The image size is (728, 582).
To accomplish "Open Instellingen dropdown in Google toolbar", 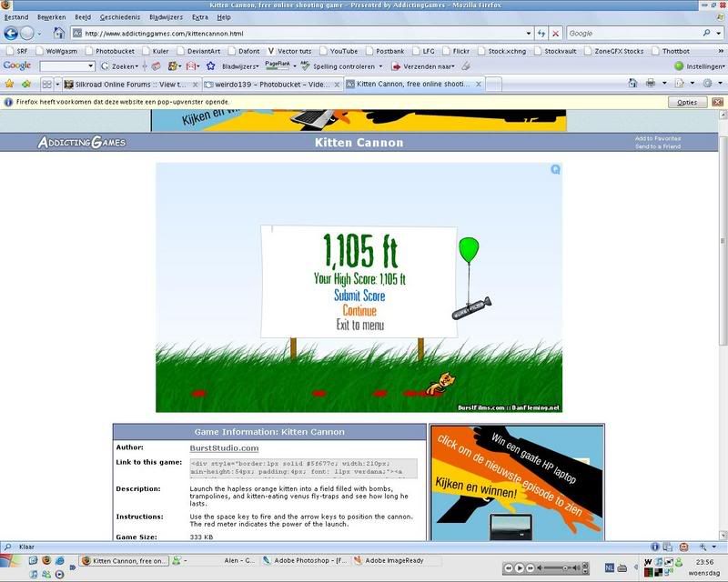I will pyautogui.click(x=723, y=66).
